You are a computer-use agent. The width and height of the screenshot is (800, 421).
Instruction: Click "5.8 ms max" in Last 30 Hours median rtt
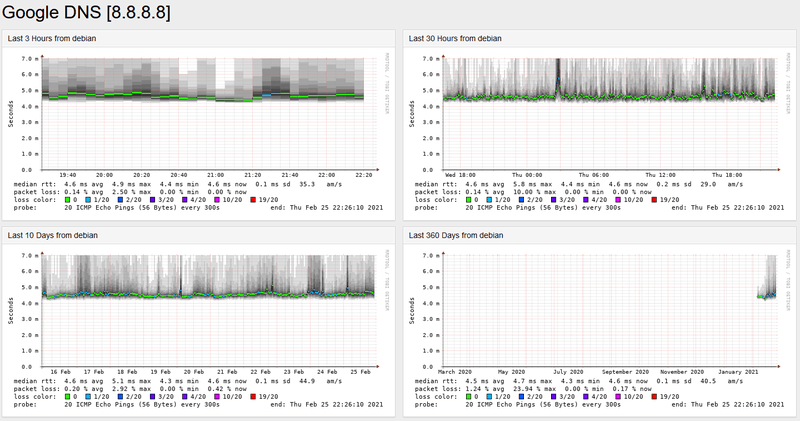533,184
